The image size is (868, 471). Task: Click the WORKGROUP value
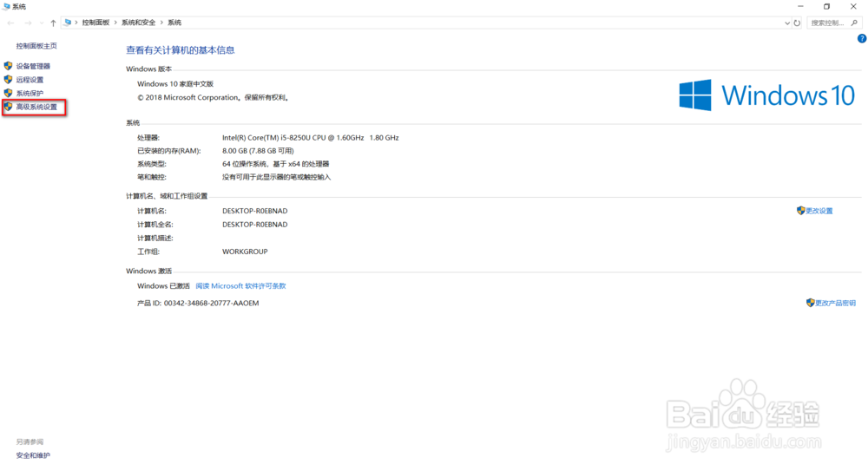[x=245, y=252]
